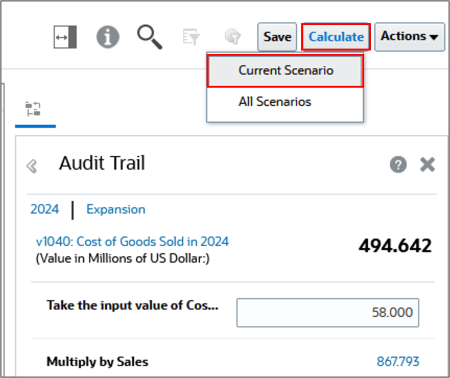Choose All Scenarios from menu

(275, 102)
